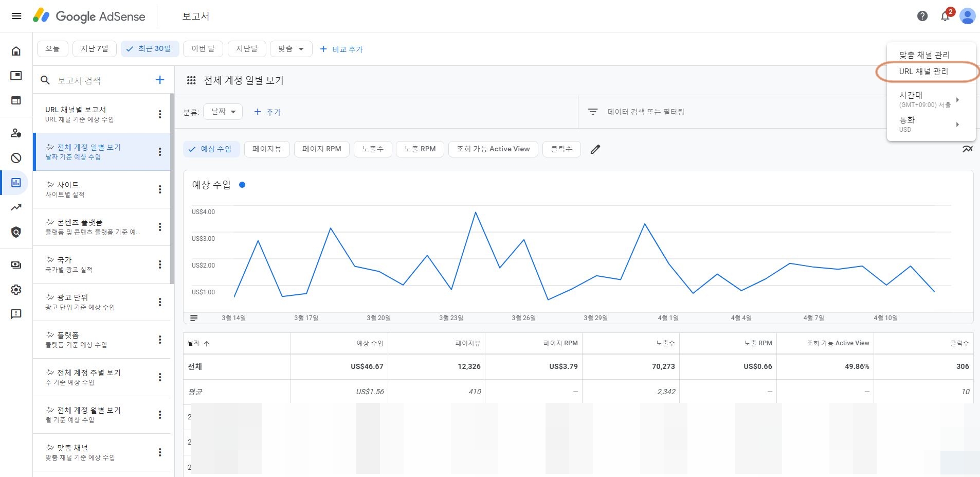Open the Blocking controls icon
The image size is (980, 477).
(16, 158)
